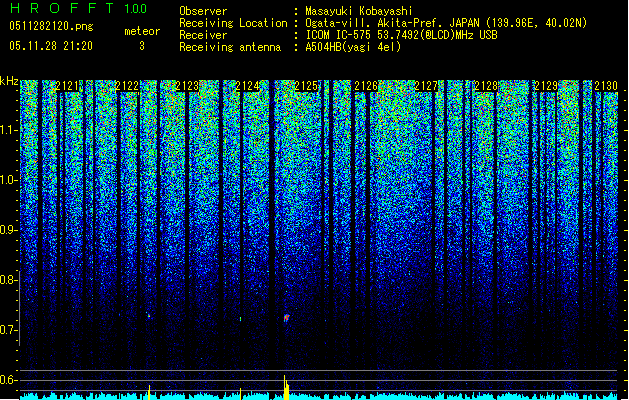Screen dimensions: 629x400
Task: Click the tall yellow power spike near 2125
Action: click(x=286, y=388)
